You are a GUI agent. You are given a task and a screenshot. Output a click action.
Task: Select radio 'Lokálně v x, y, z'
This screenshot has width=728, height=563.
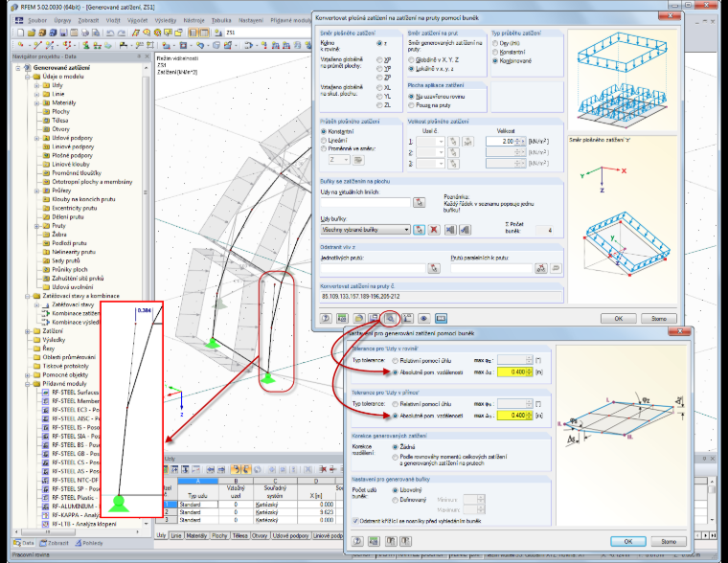click(411, 69)
